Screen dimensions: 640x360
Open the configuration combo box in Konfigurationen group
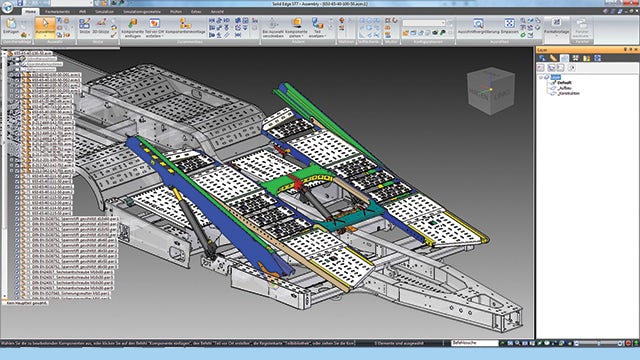(424, 23)
